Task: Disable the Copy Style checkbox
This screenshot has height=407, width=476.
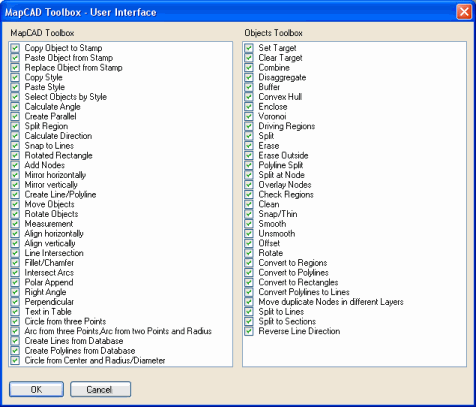Action: click(x=15, y=77)
